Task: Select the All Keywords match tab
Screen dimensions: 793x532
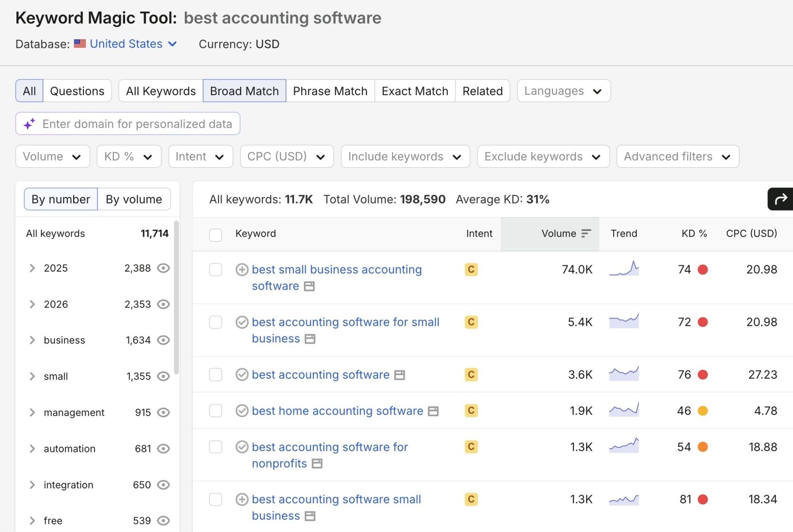Action: 161,91
